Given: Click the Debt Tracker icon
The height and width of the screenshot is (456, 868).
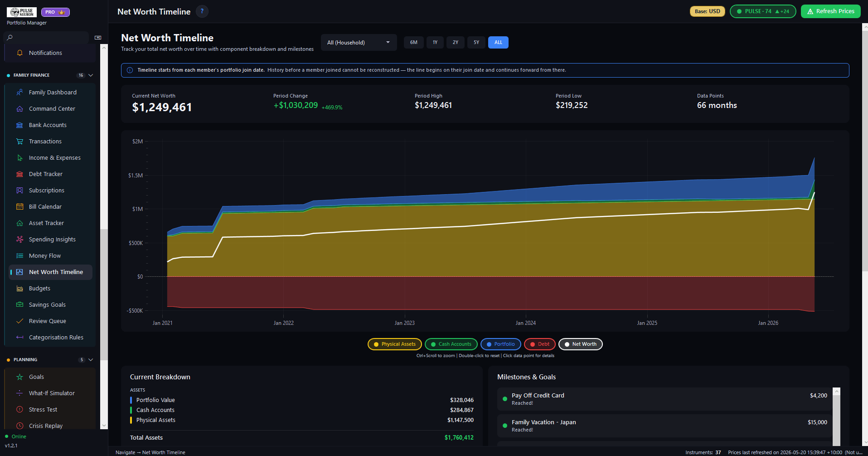Looking at the screenshot, I should [x=19, y=174].
